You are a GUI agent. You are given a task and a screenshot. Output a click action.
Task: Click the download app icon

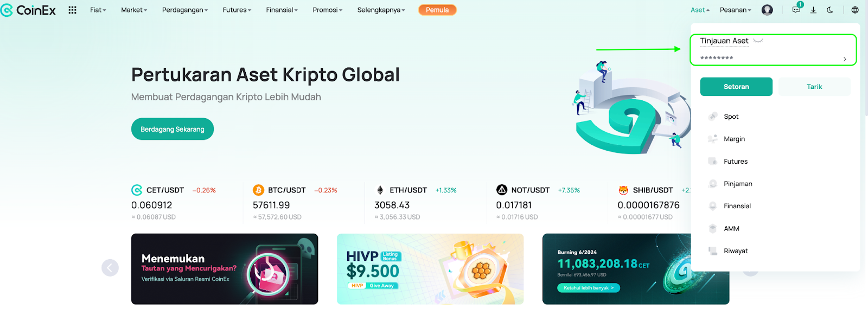point(813,10)
